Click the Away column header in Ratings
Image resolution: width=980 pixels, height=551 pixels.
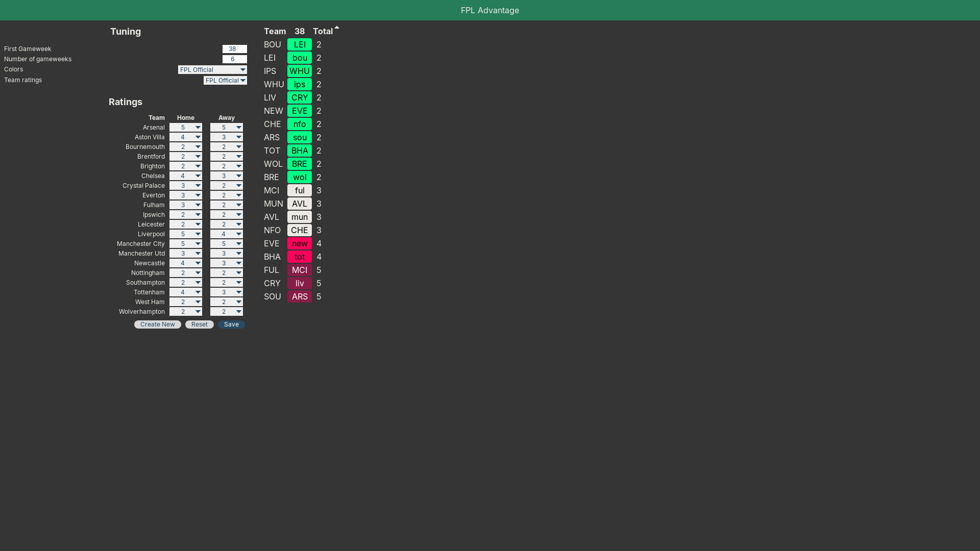tap(227, 118)
